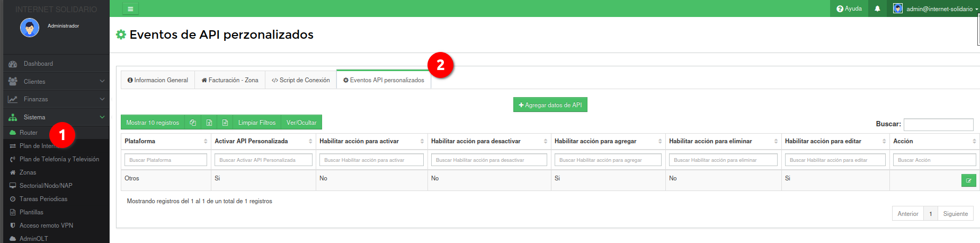Click the hamburger menu toggle button
Viewport: 980px width, 243px height.
pos(130,8)
